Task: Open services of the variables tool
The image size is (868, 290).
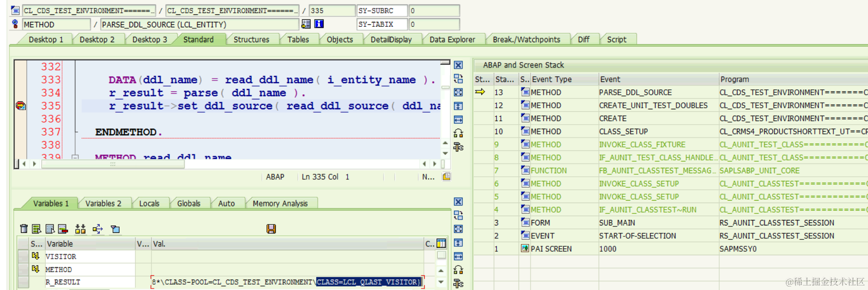Action: click(458, 270)
